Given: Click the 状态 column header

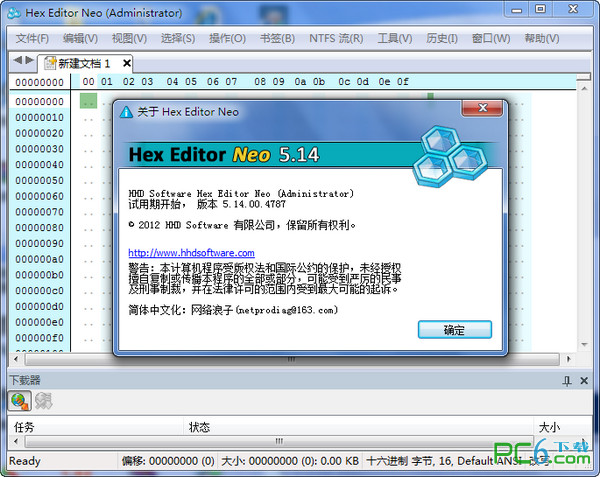Looking at the screenshot, I should pyautogui.click(x=199, y=427).
